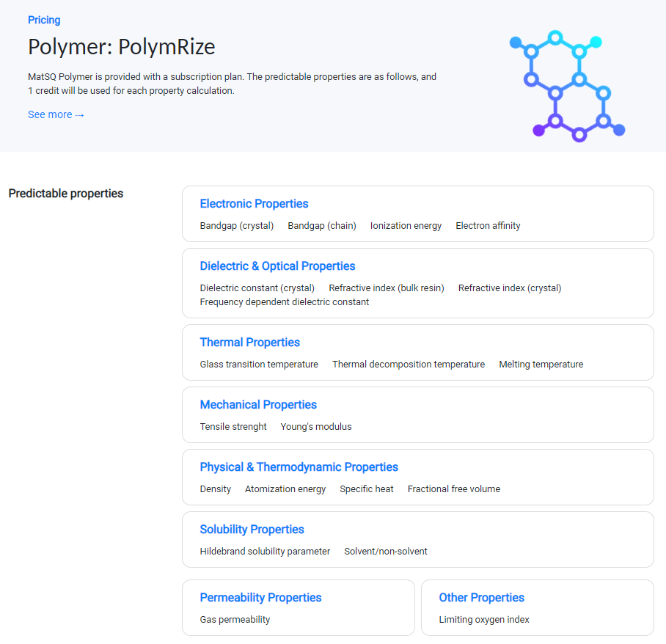Viewport: 666px width, 644px height.
Task: Click the polymer molecule illustration
Action: 567,86
